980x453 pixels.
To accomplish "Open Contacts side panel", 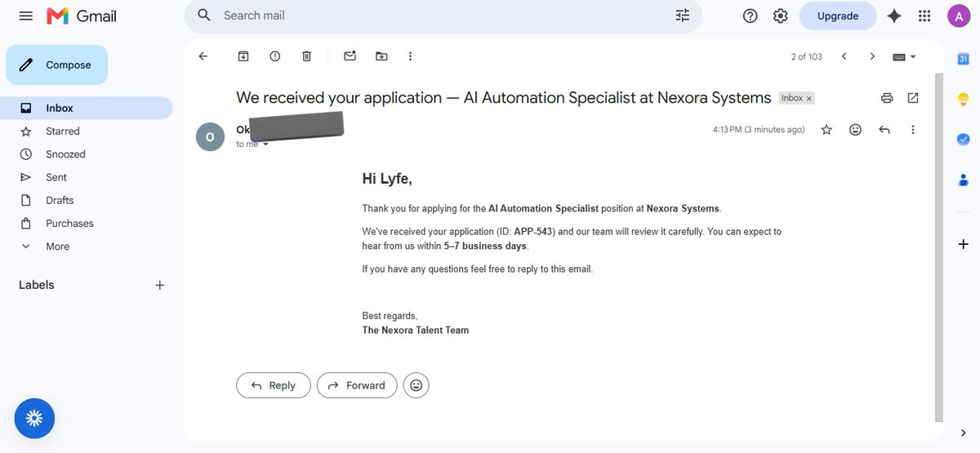I will coord(963,180).
